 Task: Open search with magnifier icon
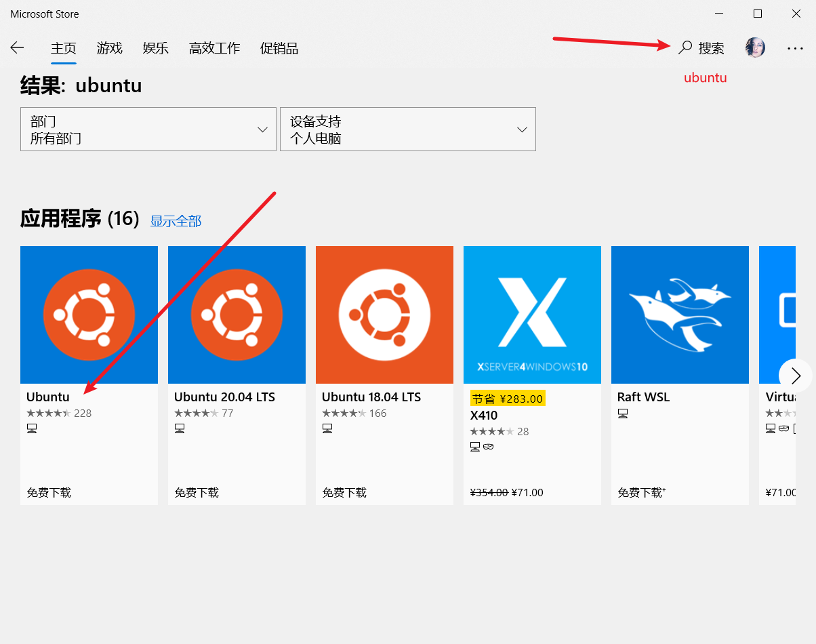[686, 47]
